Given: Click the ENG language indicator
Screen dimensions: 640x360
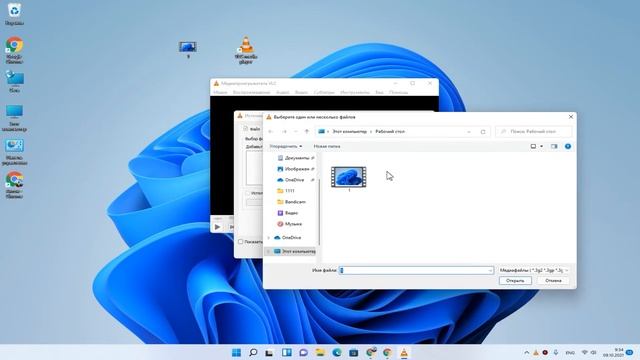Looking at the screenshot, I should point(570,353).
